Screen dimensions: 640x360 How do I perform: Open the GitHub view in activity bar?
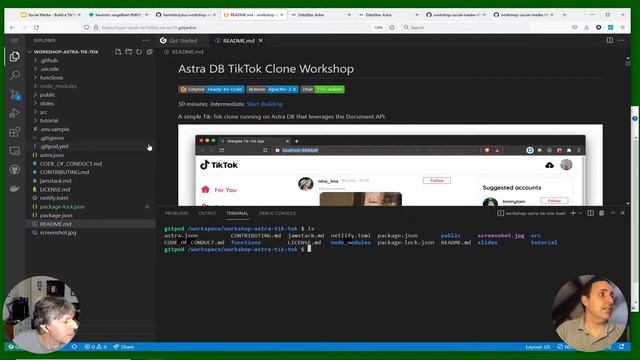[15, 169]
